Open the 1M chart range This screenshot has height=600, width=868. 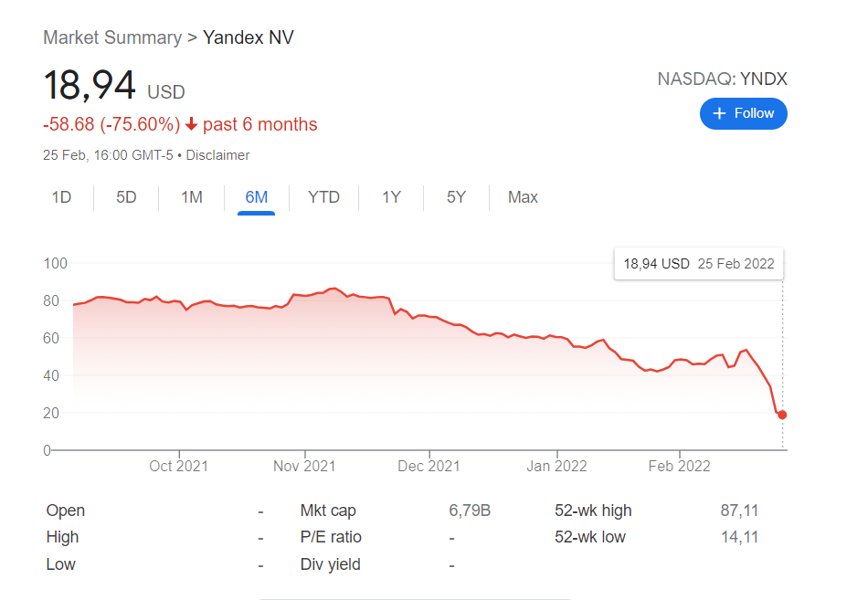pos(192,197)
